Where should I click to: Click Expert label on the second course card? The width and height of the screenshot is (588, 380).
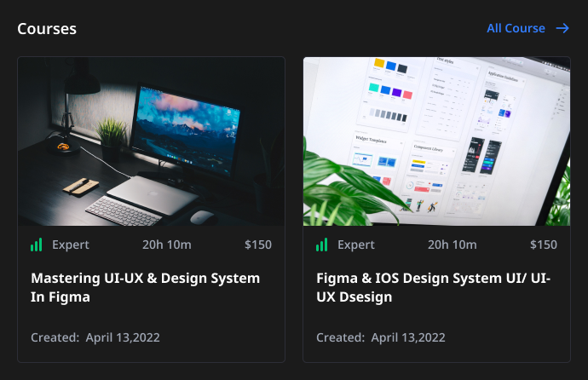tap(356, 245)
